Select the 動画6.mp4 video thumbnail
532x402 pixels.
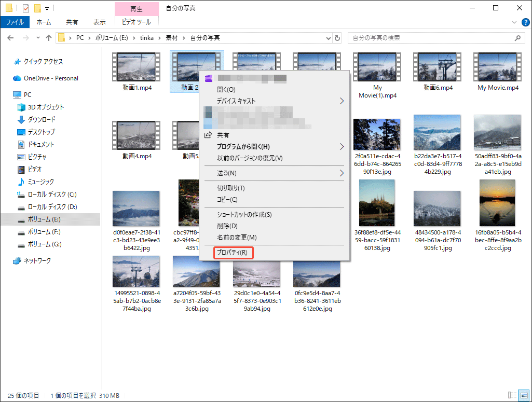[x=438, y=67]
